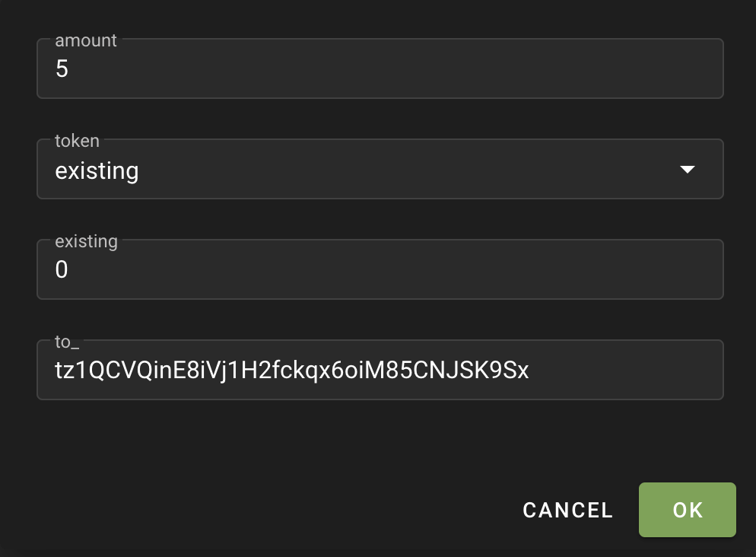Click the selected "existing" token value
This screenshot has height=557, width=756.
point(97,170)
